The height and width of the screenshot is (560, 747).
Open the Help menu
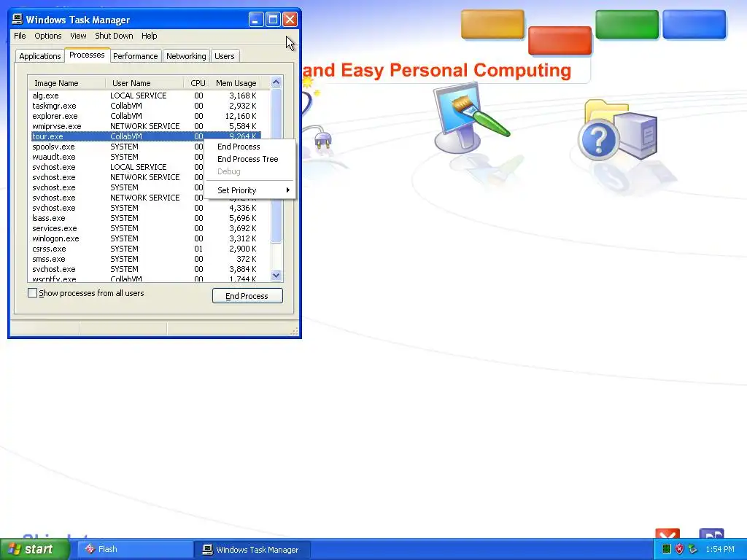149,36
